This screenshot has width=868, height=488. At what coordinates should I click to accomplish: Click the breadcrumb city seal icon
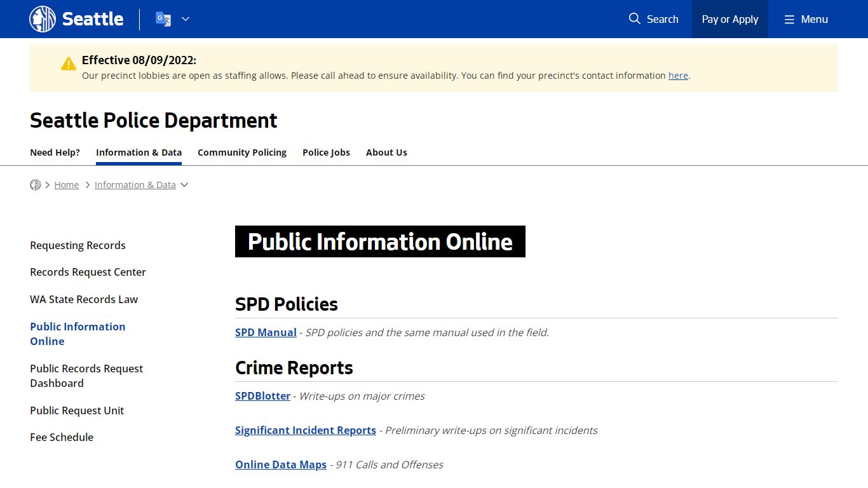(x=36, y=185)
